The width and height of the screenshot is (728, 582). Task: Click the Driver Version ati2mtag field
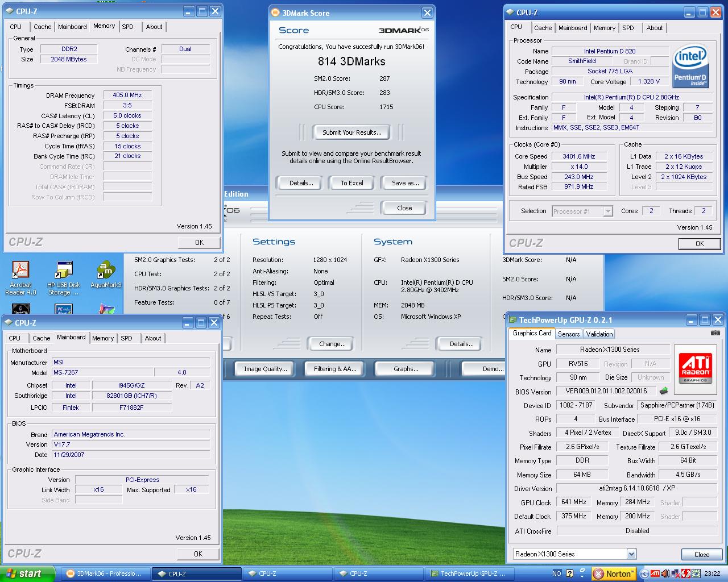click(x=636, y=488)
